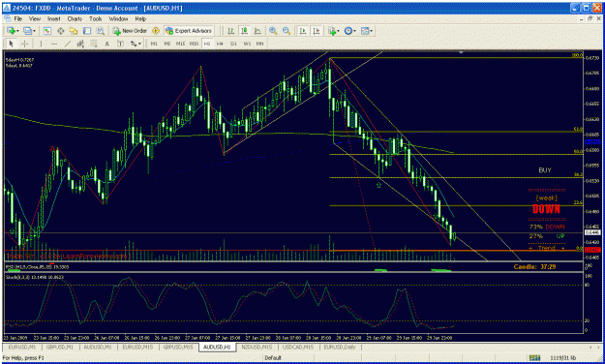Toggle the Expert Advisors button
The height and width of the screenshot is (364, 605).
click(189, 31)
